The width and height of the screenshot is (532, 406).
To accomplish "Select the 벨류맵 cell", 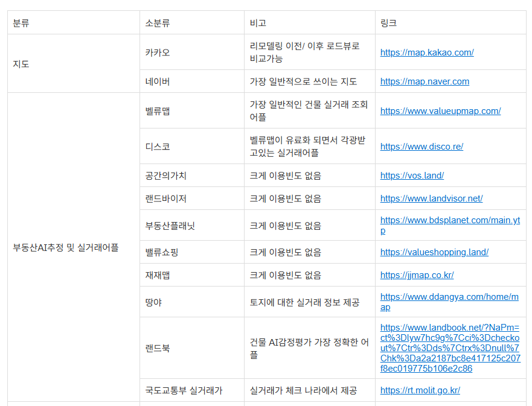I will (192, 111).
